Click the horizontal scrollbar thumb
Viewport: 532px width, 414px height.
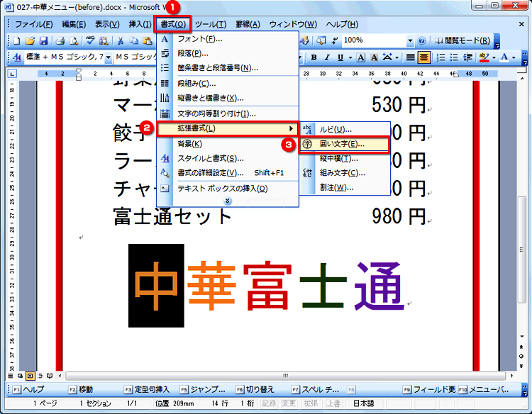coord(286,376)
